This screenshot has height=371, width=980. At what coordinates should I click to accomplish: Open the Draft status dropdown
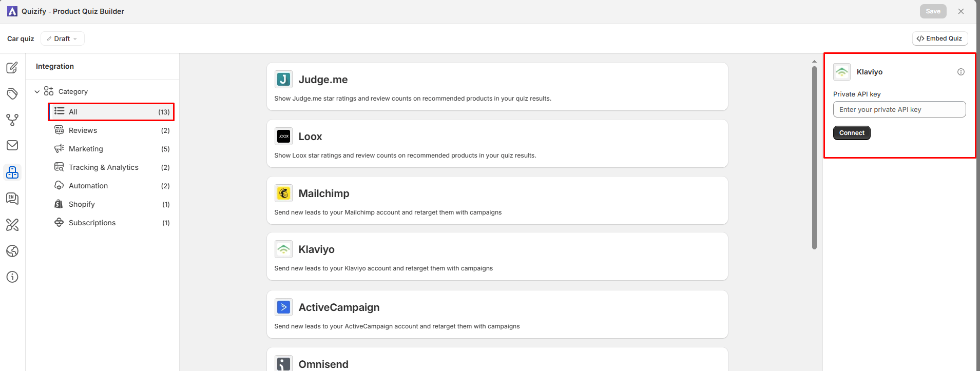pyautogui.click(x=63, y=38)
